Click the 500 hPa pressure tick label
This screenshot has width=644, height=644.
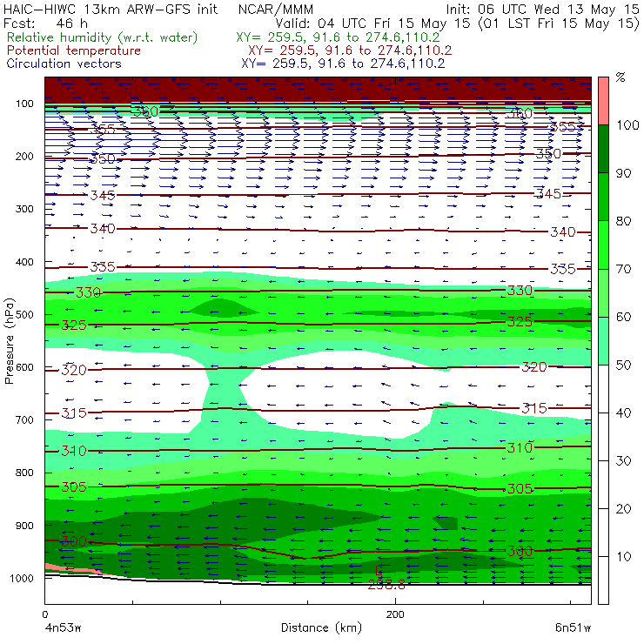tap(24, 315)
